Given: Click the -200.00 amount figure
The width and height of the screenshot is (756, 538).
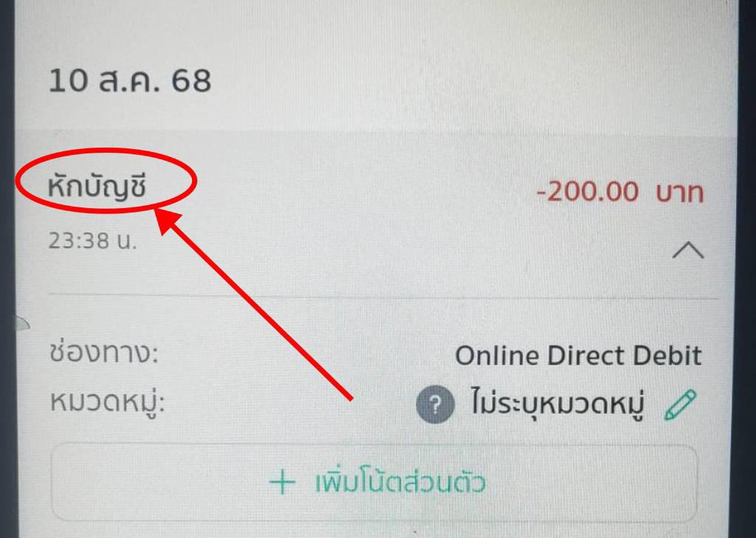Looking at the screenshot, I should 587,191.
